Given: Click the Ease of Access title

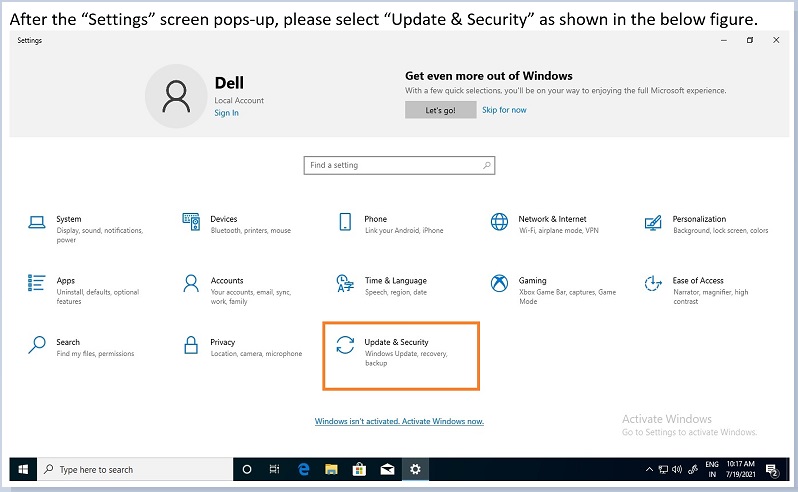Looking at the screenshot, I should (x=698, y=281).
